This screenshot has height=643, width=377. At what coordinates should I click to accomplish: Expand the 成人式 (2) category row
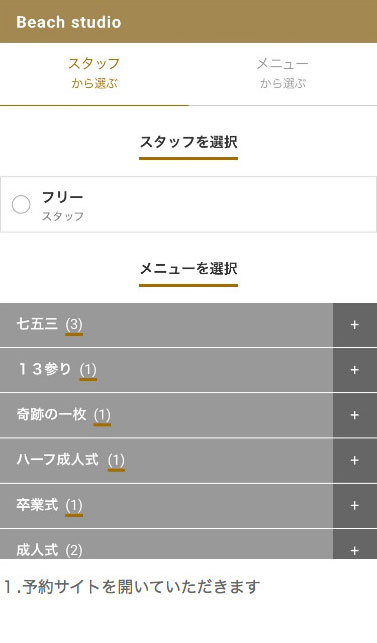click(x=167, y=544)
